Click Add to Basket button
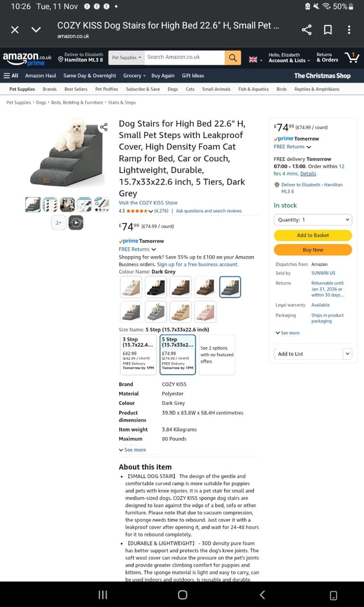 point(313,235)
